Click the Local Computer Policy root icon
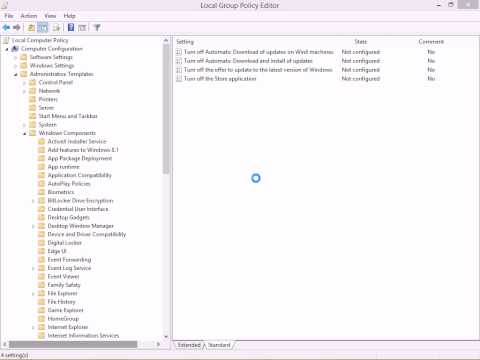This screenshot has height=360, width=480. [6, 40]
